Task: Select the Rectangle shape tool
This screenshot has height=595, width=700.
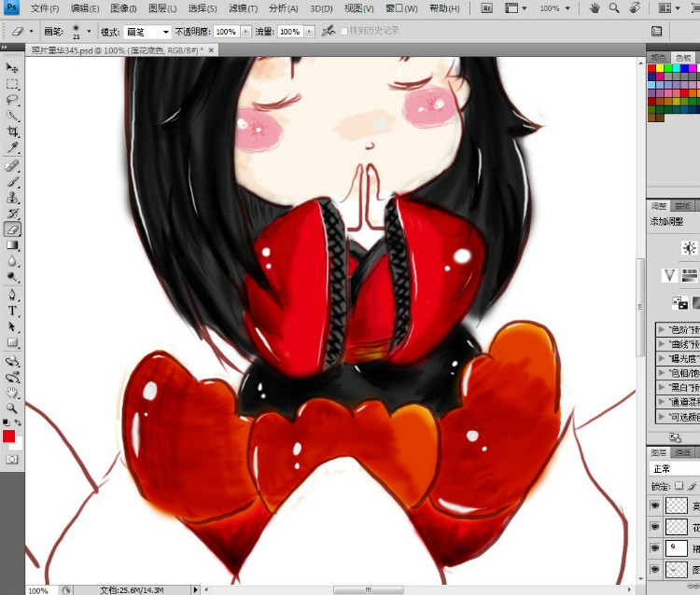Action: pos(12,342)
